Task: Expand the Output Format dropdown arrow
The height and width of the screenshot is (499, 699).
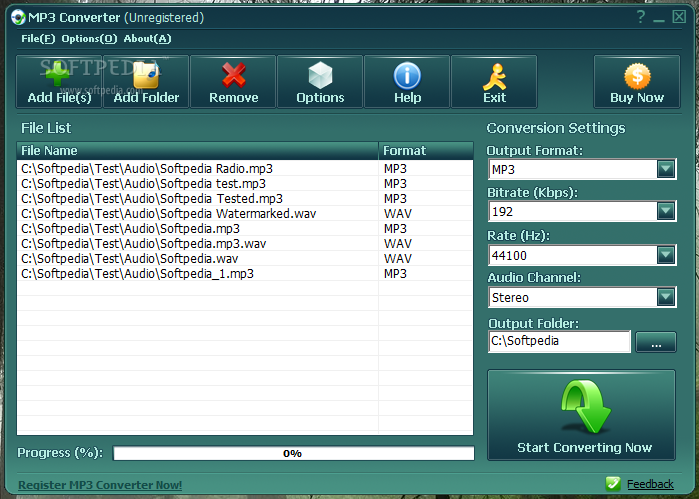Action: (x=666, y=169)
